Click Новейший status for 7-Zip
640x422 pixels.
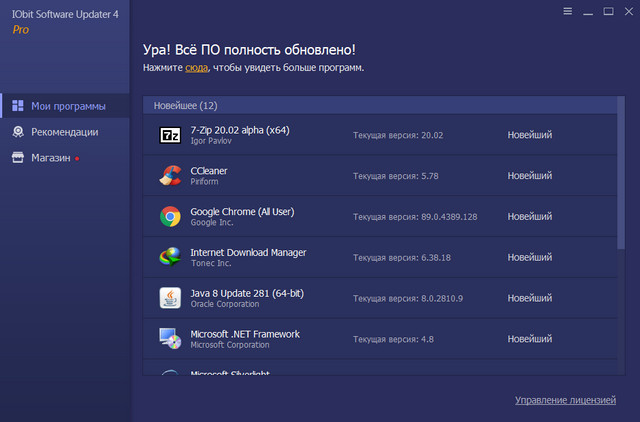pos(529,135)
